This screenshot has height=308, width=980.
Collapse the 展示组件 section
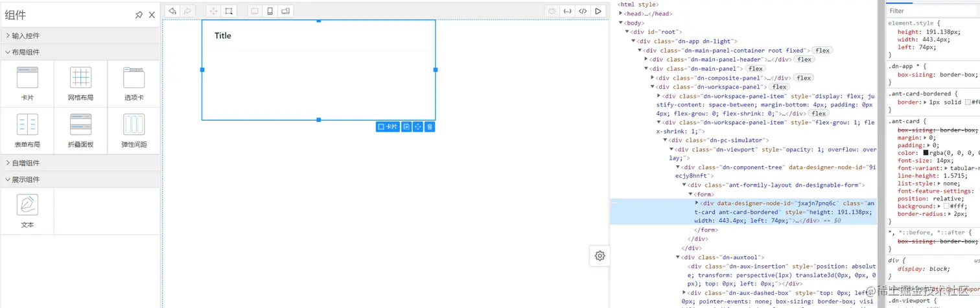coord(80,179)
